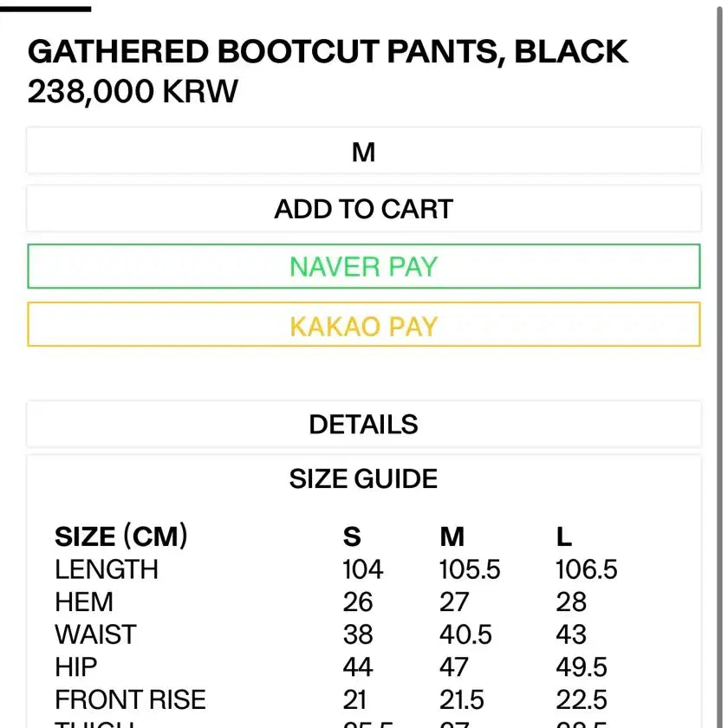Click the HEM row label
Viewport: 728px width, 728px height.
(84, 602)
